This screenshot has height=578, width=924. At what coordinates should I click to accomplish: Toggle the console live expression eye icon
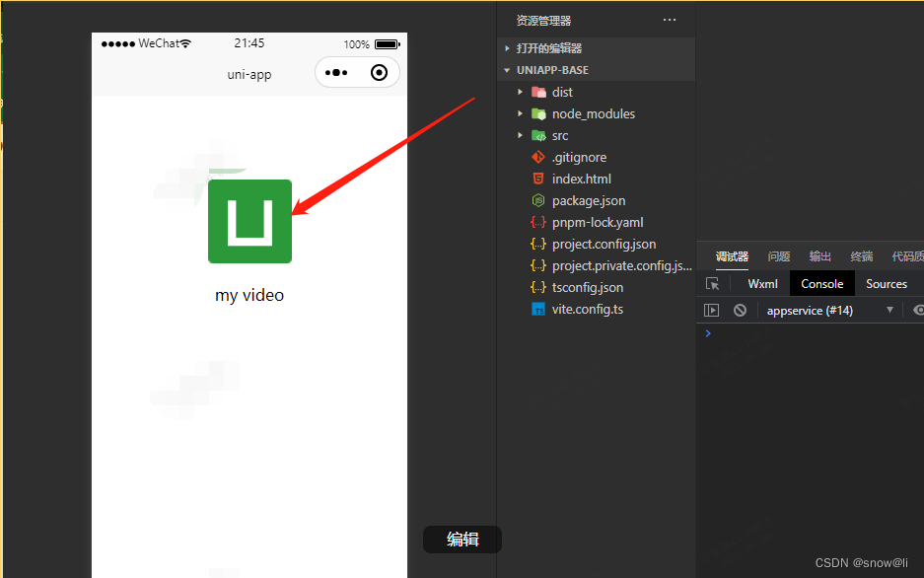click(x=918, y=310)
